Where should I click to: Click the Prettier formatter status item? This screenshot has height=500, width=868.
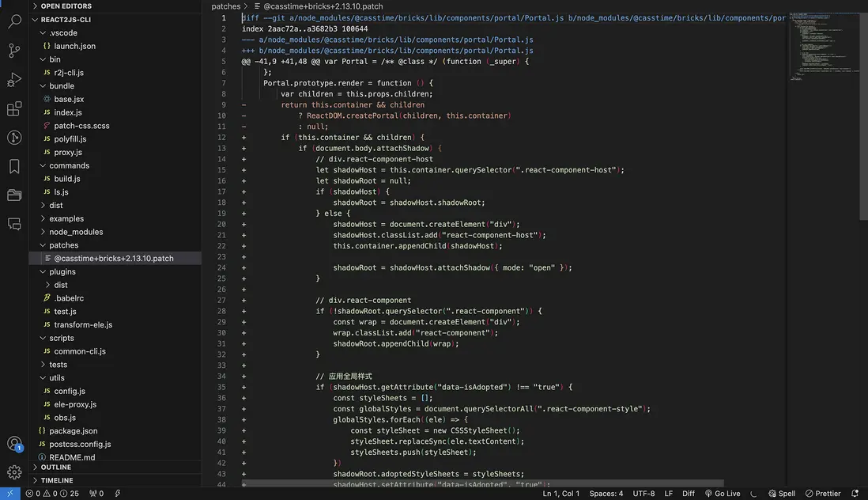click(823, 494)
